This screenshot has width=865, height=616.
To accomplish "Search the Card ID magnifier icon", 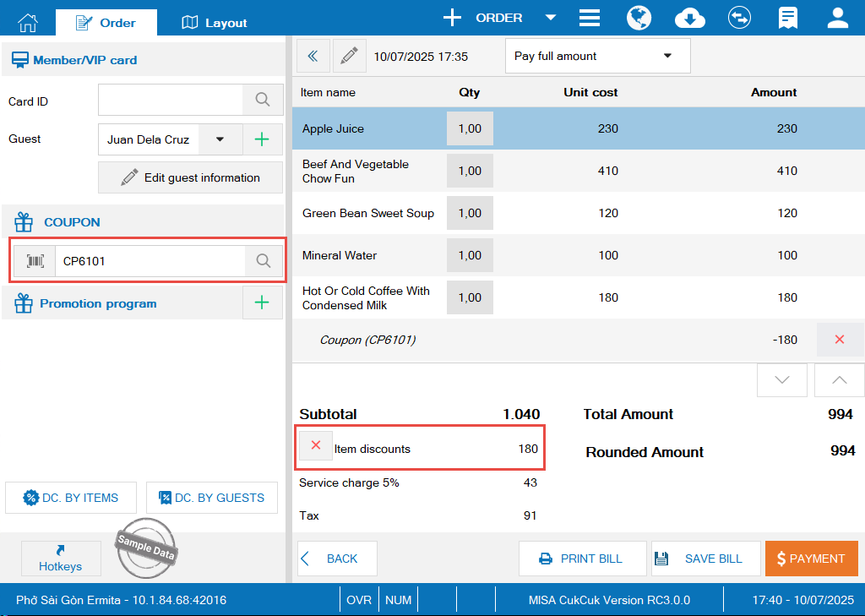I will (263, 101).
